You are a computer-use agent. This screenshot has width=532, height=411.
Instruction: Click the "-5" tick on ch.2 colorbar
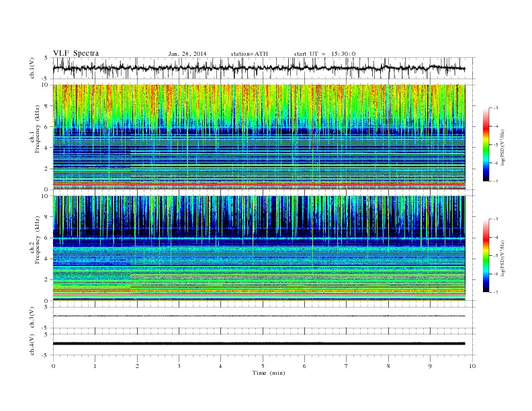click(x=496, y=256)
